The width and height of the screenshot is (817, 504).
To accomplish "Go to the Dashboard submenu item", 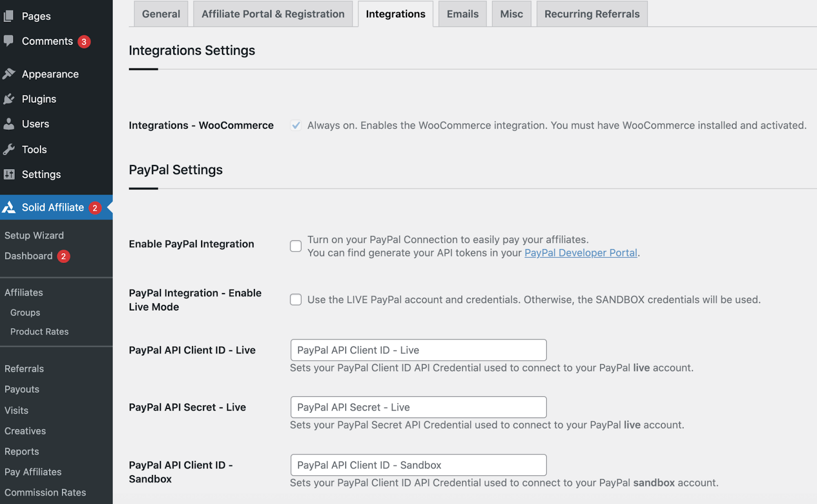I will pyautogui.click(x=29, y=256).
